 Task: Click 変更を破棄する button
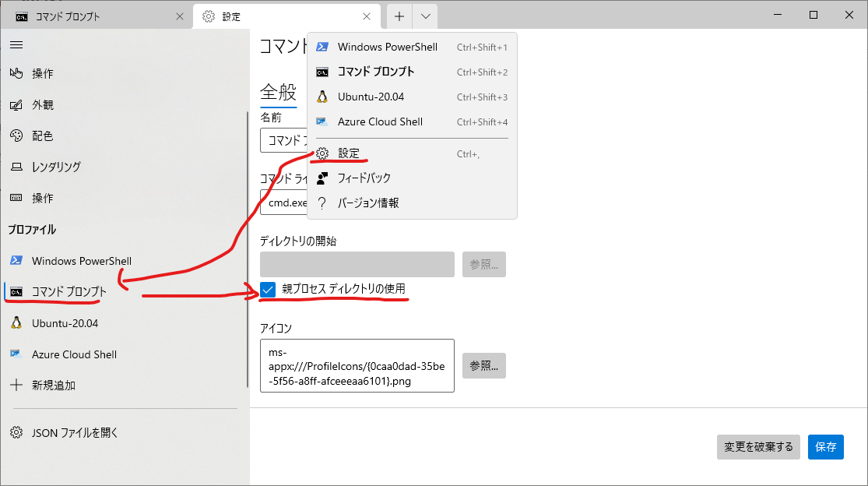point(758,447)
